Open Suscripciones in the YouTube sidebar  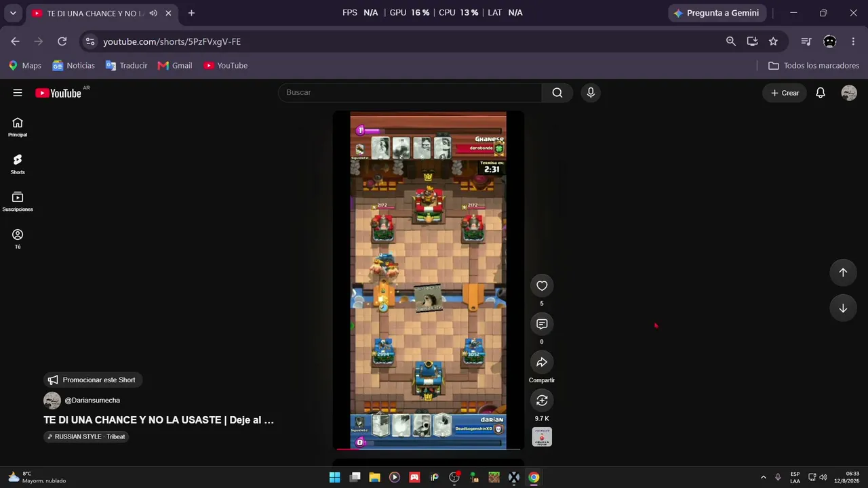(18, 201)
